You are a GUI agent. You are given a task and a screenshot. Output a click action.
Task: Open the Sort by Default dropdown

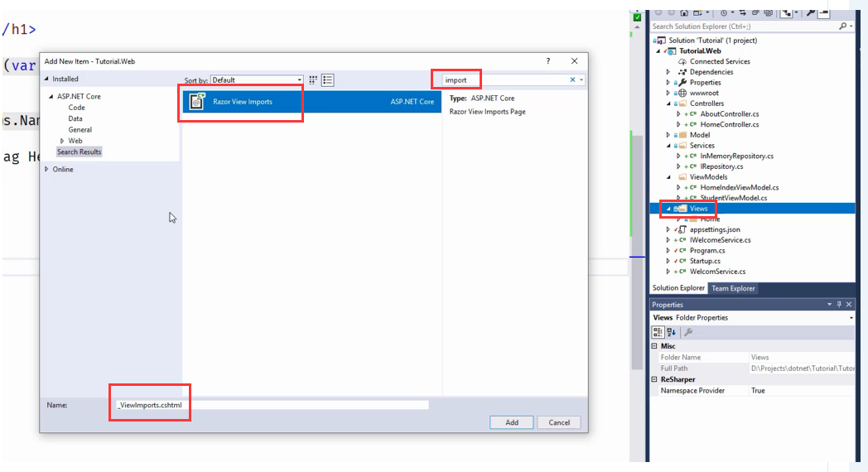coord(257,80)
